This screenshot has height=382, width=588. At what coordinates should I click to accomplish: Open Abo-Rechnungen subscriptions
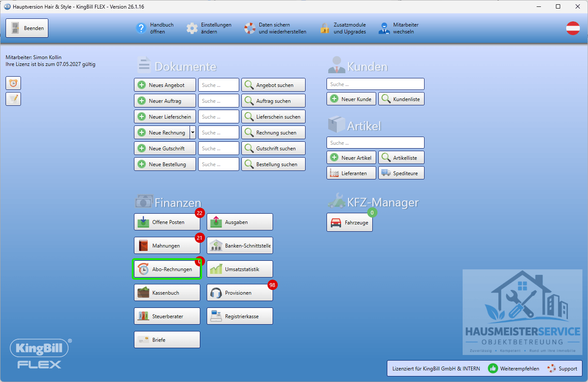[x=167, y=269]
